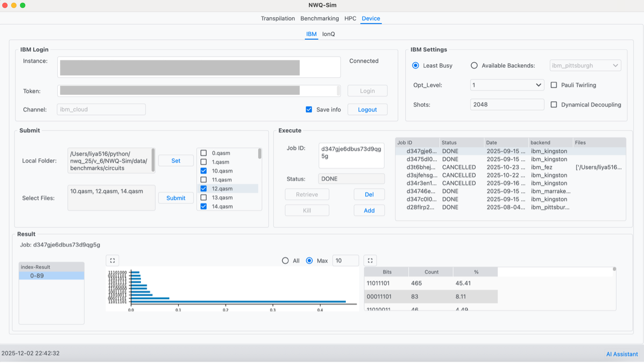Expand the ibm_pittsburgh backend dropdown

(x=585, y=65)
